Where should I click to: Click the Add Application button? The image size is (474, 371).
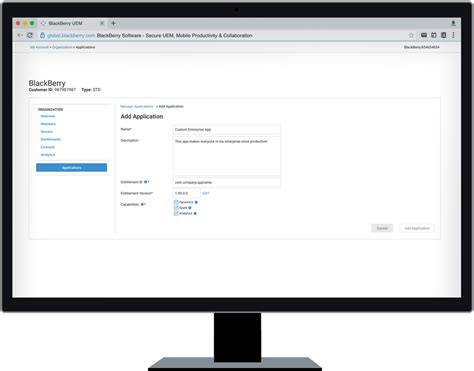coord(417,228)
